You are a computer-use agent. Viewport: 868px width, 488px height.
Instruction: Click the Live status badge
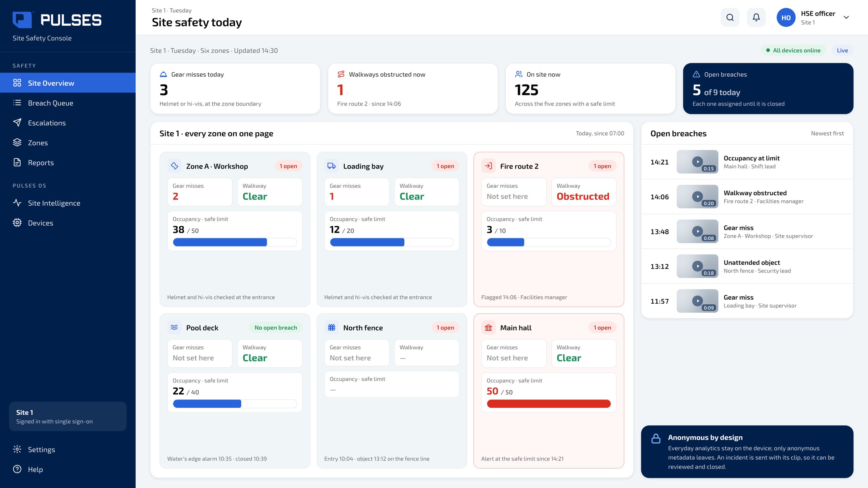[842, 50]
